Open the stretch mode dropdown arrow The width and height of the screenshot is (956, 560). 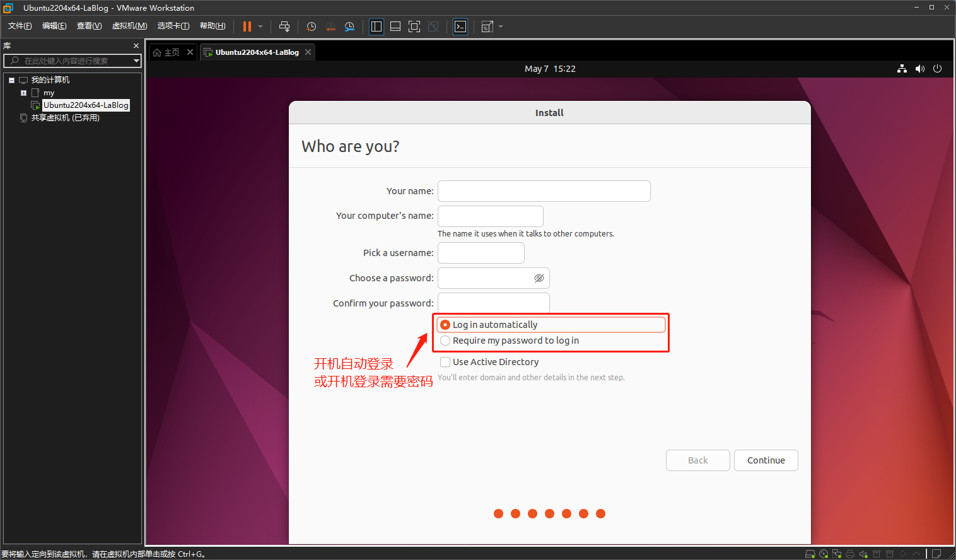(501, 26)
